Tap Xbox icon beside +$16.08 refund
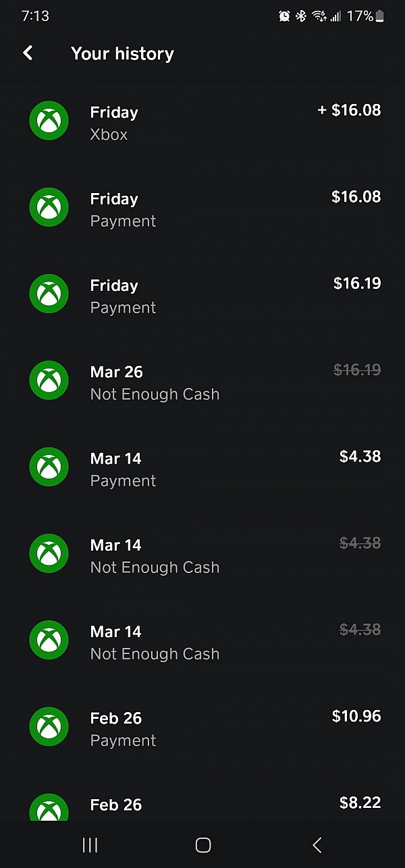405x868 pixels. click(49, 121)
